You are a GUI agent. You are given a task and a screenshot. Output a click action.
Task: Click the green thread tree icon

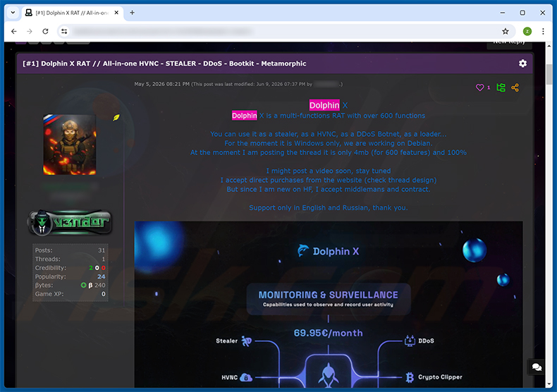click(x=501, y=87)
